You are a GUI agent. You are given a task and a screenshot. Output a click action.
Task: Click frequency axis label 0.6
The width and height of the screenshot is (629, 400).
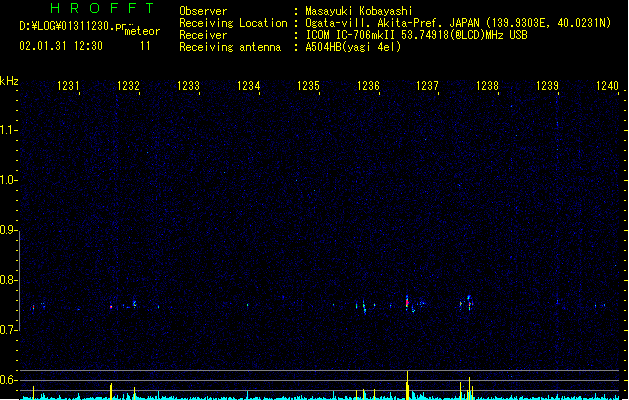(x=8, y=380)
